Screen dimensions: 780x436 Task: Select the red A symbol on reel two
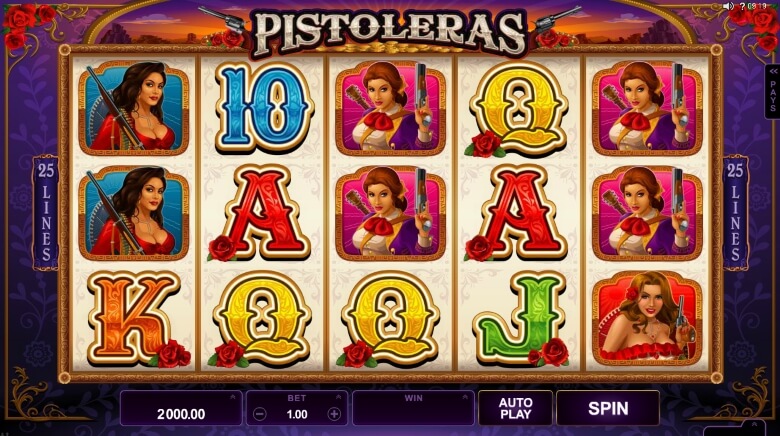(x=261, y=214)
